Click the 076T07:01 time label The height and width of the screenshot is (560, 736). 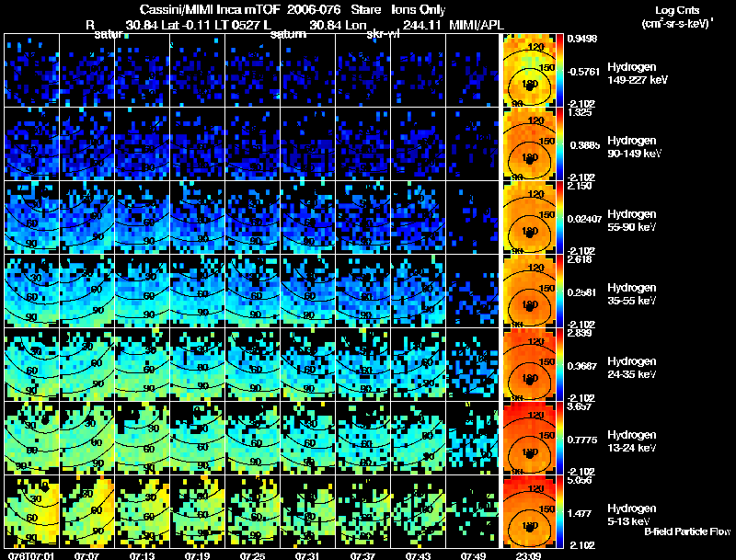tap(31, 555)
